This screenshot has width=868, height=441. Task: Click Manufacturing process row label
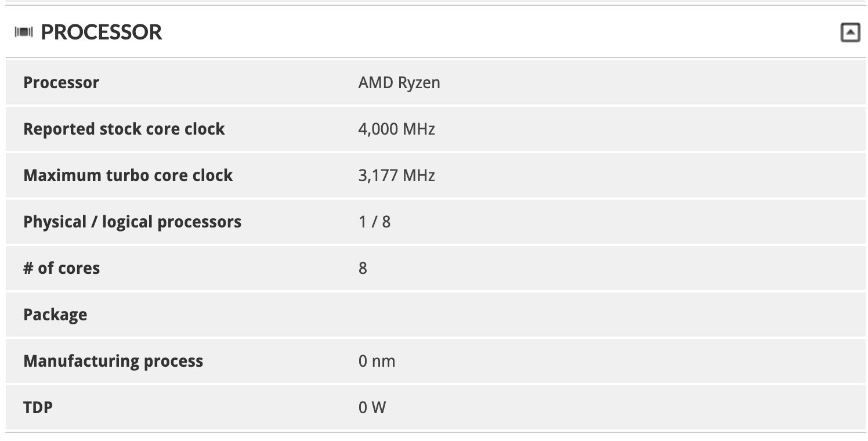113,361
